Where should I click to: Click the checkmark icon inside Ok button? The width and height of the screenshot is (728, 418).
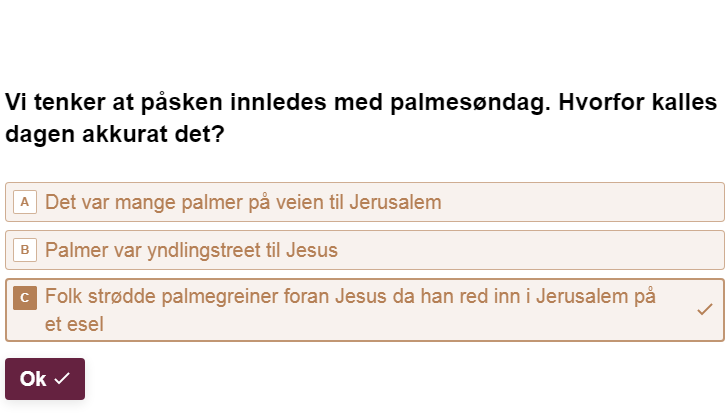[62, 379]
